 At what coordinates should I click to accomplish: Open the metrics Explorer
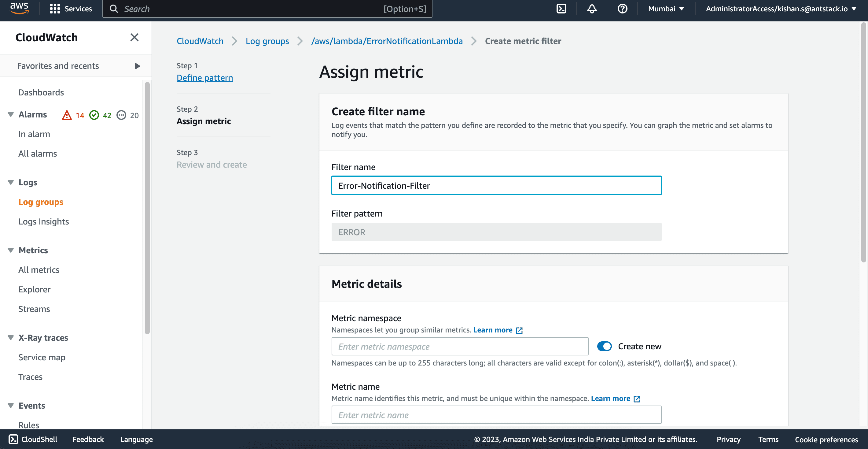tap(34, 290)
